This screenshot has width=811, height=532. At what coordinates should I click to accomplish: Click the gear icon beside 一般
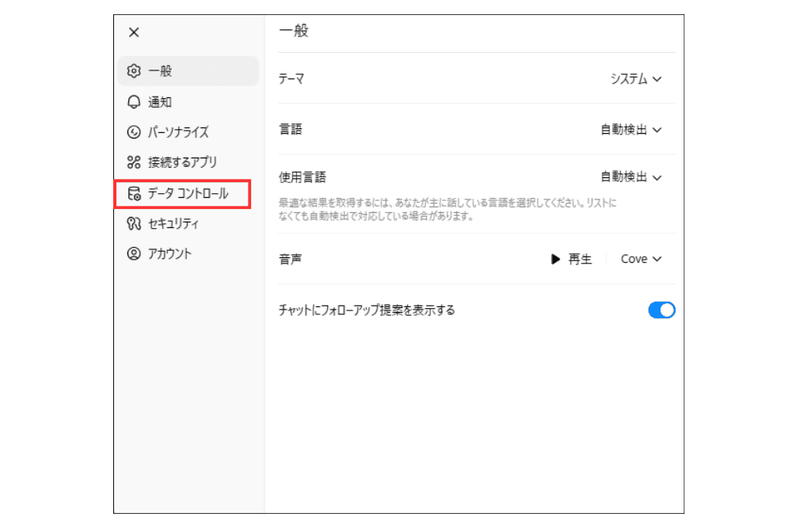coord(134,70)
